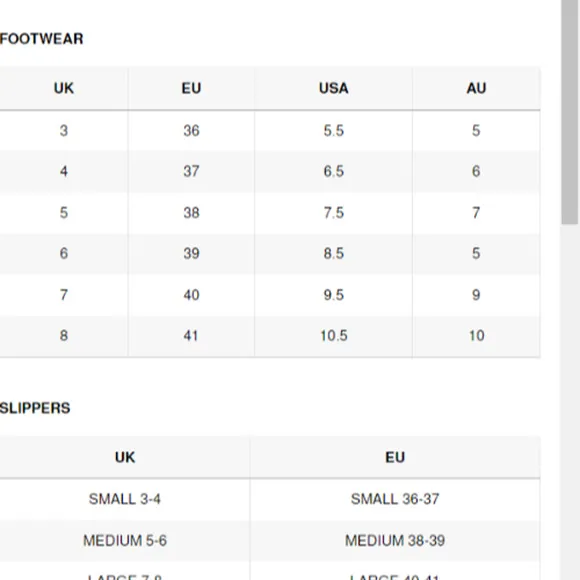
Task: Click the MEDIUM 38-39 slippers cell
Action: point(395,541)
